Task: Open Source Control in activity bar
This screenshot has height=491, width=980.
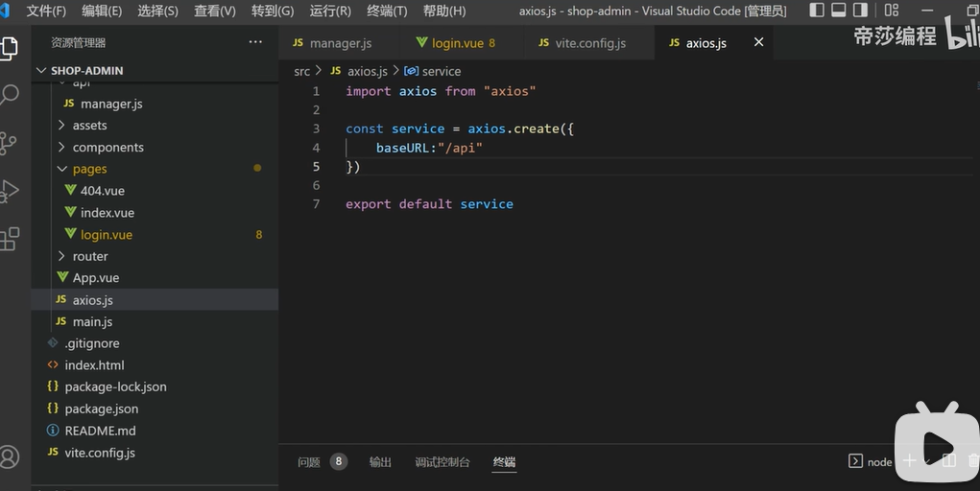Action: click(x=10, y=143)
